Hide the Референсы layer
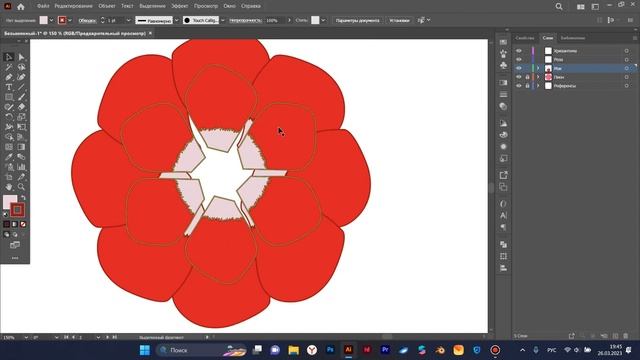Screen dimensions: 640x360 519,86
